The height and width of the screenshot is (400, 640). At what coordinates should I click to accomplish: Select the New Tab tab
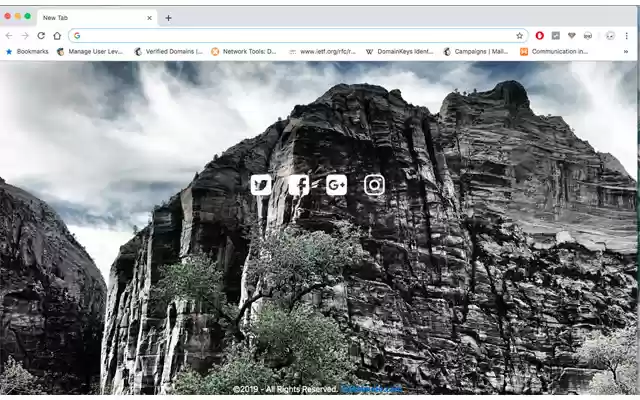coord(97,18)
